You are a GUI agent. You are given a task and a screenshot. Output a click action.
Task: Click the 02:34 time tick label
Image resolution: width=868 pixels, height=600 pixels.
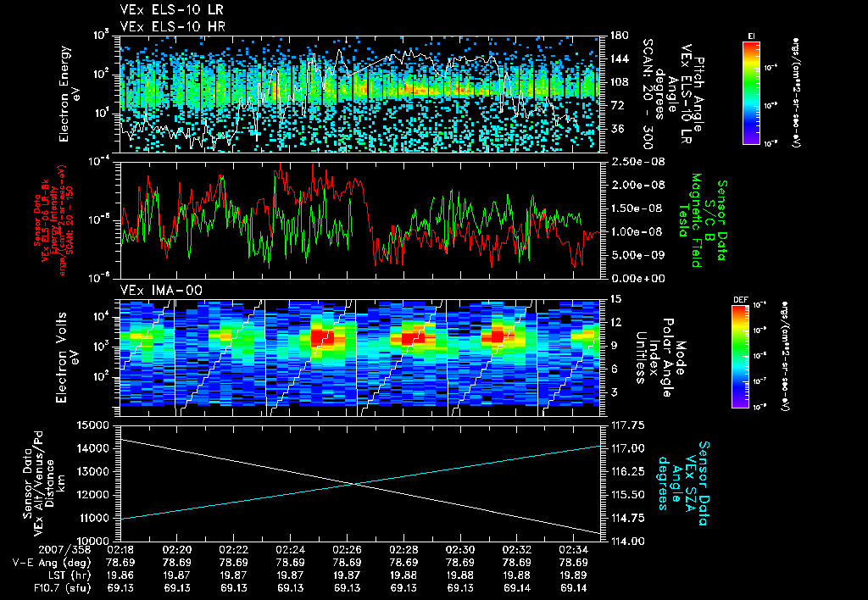point(573,550)
